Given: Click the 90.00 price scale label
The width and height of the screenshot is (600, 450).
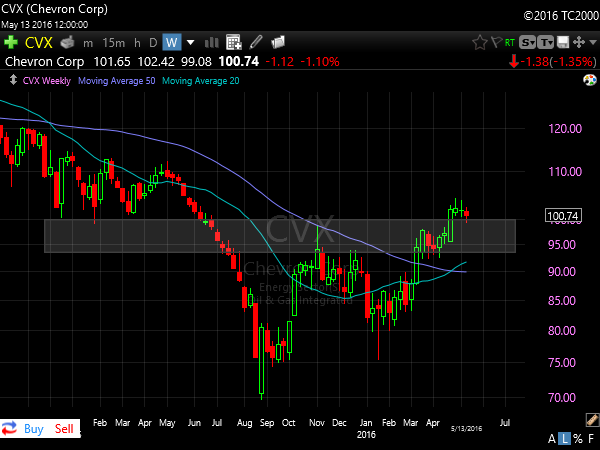Looking at the screenshot, I should [x=562, y=272].
